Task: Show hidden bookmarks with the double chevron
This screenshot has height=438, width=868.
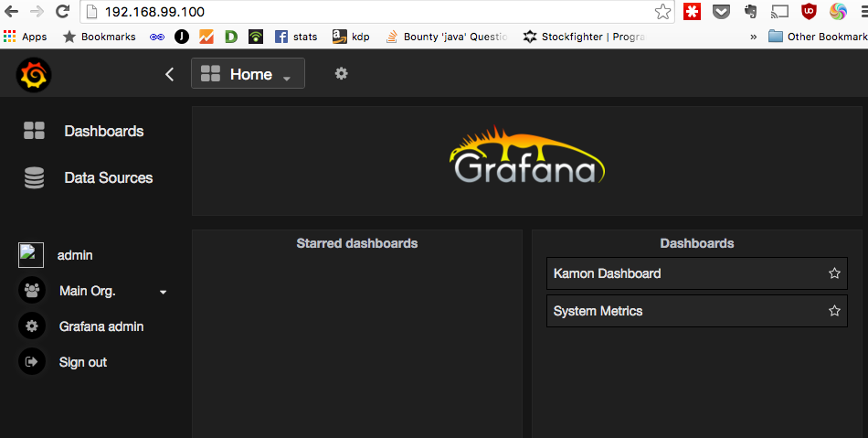Action: pyautogui.click(x=753, y=37)
